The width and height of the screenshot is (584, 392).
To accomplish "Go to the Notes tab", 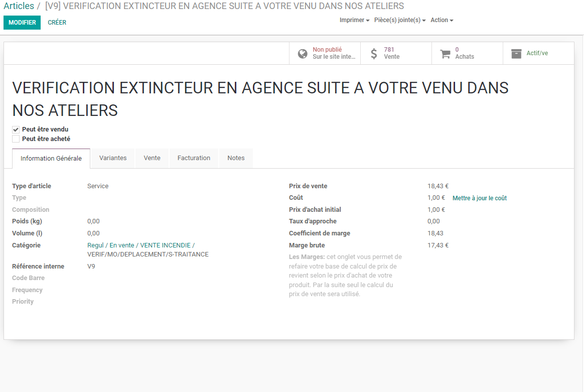I will tap(236, 158).
